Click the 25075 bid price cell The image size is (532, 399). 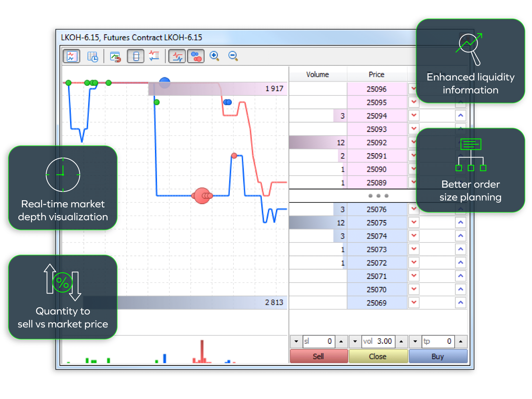pos(376,223)
